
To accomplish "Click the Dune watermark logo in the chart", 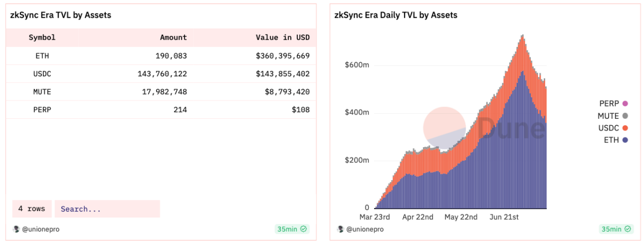I will tap(444, 128).
